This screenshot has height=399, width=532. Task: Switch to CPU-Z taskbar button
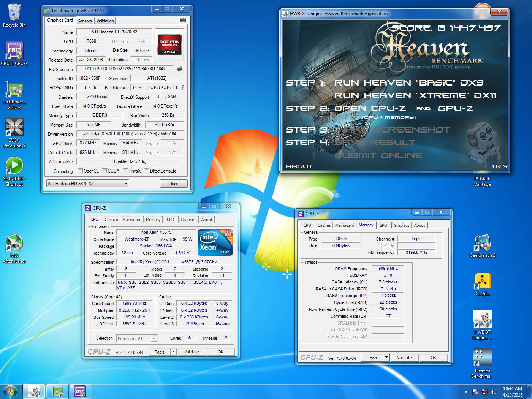click(80, 391)
